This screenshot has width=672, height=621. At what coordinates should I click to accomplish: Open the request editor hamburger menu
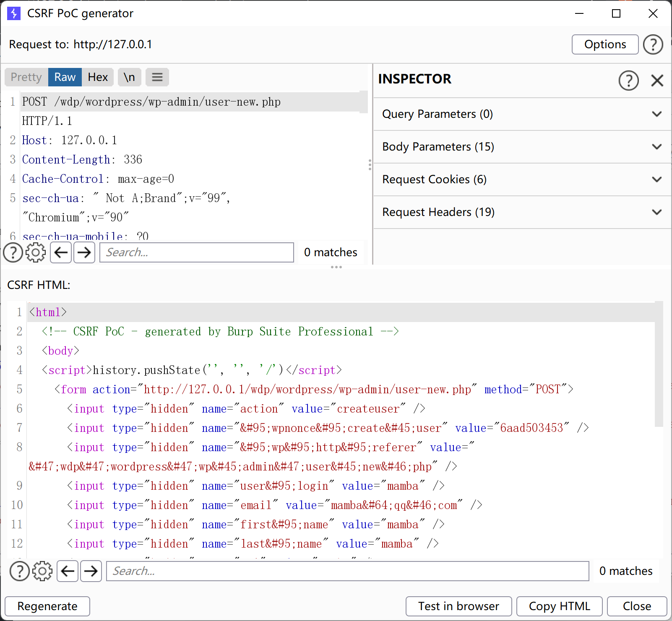(157, 77)
